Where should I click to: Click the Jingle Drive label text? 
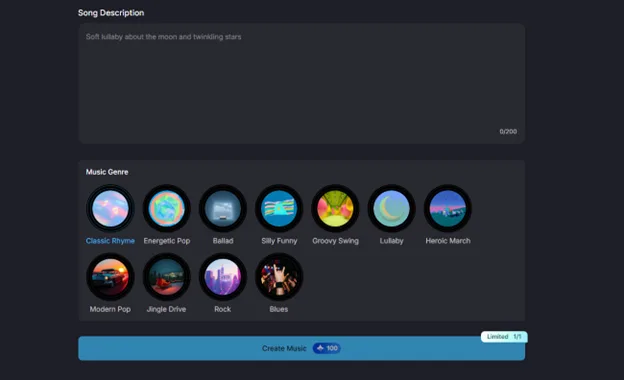click(166, 309)
